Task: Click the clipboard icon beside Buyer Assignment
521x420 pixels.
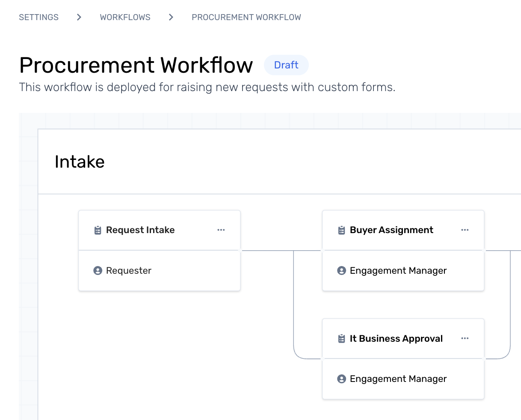Action: [x=341, y=230]
